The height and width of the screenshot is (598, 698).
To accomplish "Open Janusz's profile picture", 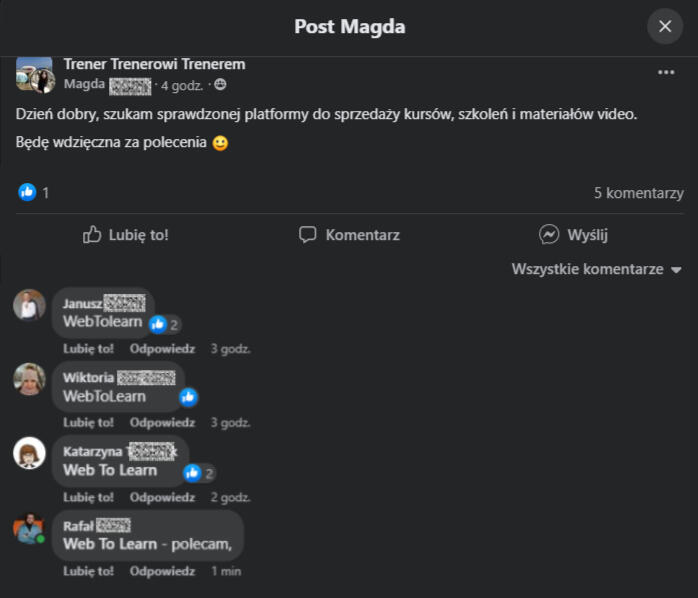I will 29,305.
